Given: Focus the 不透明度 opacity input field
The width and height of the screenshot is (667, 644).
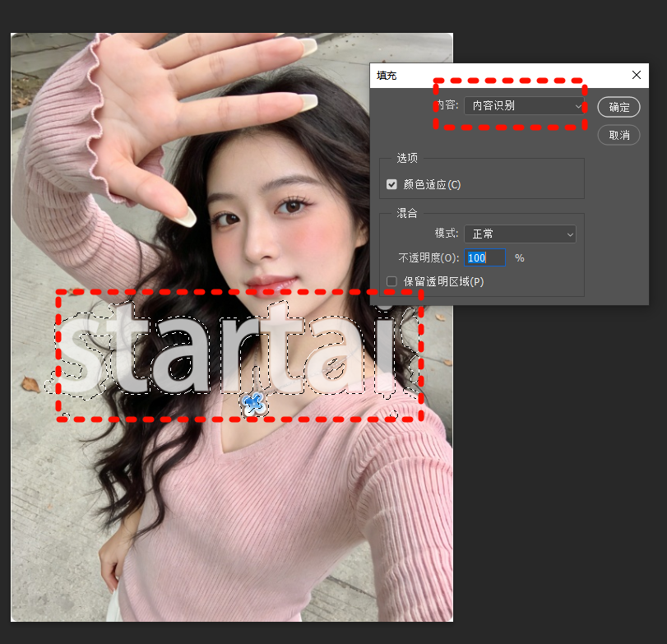Looking at the screenshot, I should tap(484, 257).
